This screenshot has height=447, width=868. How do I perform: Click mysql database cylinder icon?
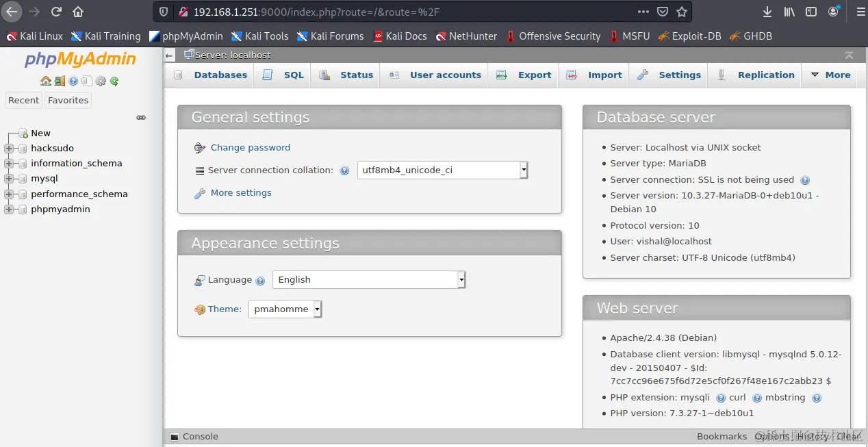[x=23, y=179]
